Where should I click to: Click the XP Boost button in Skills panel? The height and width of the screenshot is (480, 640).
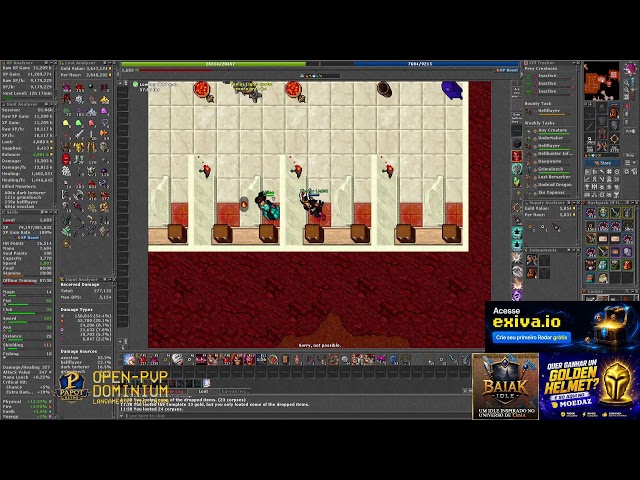(28, 238)
